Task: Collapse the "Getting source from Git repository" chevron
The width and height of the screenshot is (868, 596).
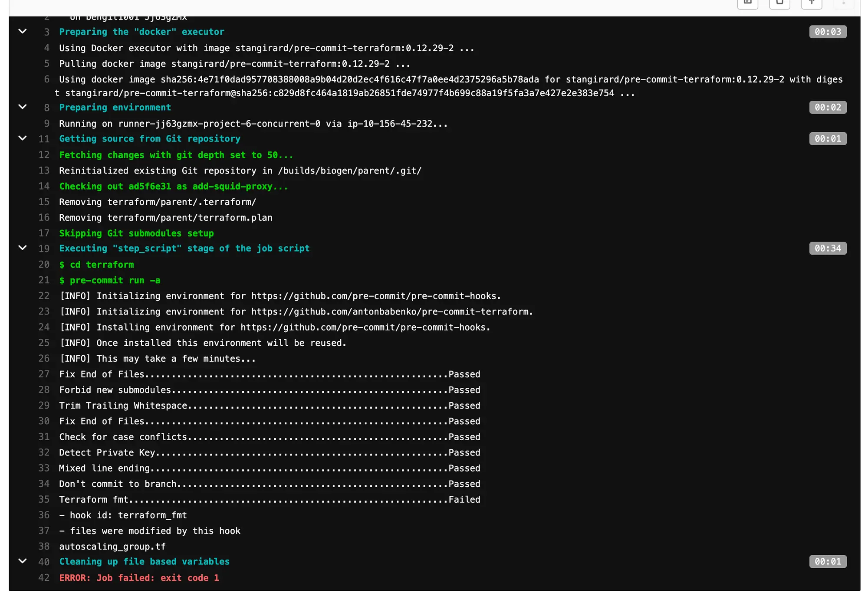Action: tap(23, 138)
